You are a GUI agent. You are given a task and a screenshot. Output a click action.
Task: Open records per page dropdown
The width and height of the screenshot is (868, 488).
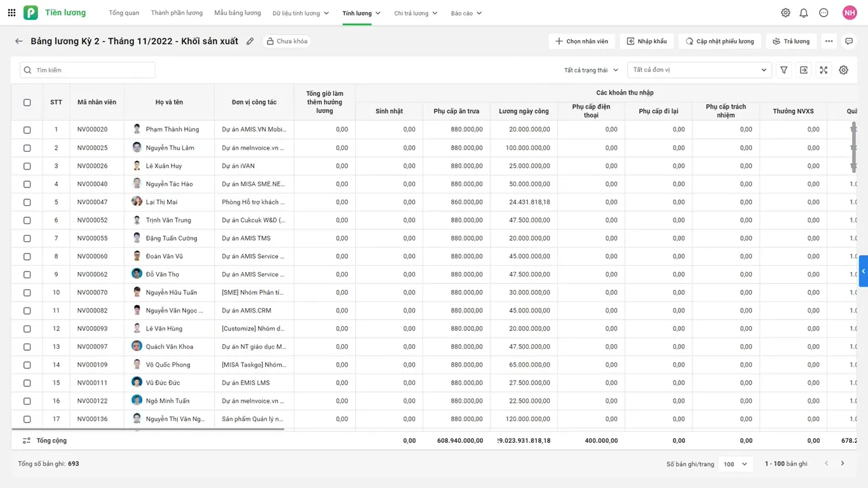point(735,464)
